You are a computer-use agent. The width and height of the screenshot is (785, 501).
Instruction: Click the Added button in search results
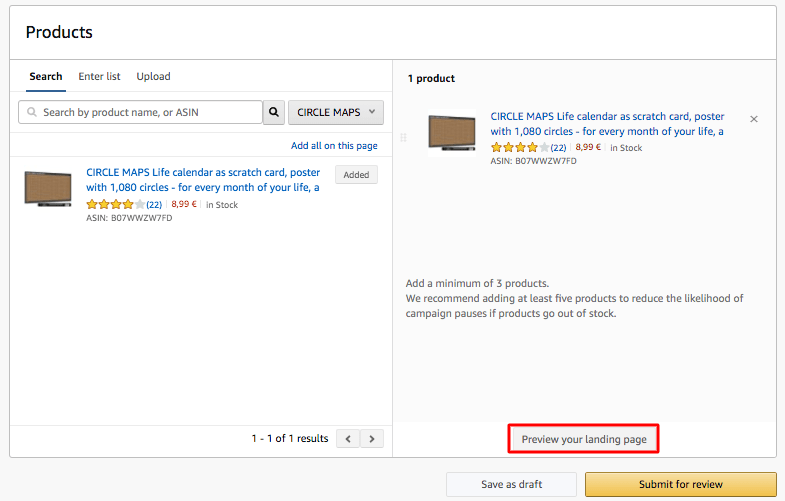(356, 175)
